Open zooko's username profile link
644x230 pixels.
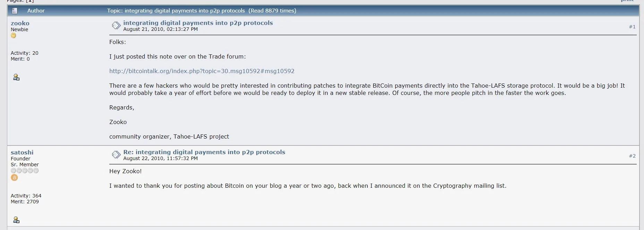tap(20, 23)
